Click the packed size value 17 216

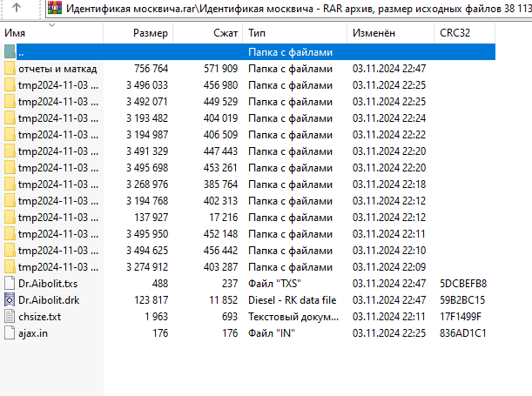pyautogui.click(x=223, y=218)
